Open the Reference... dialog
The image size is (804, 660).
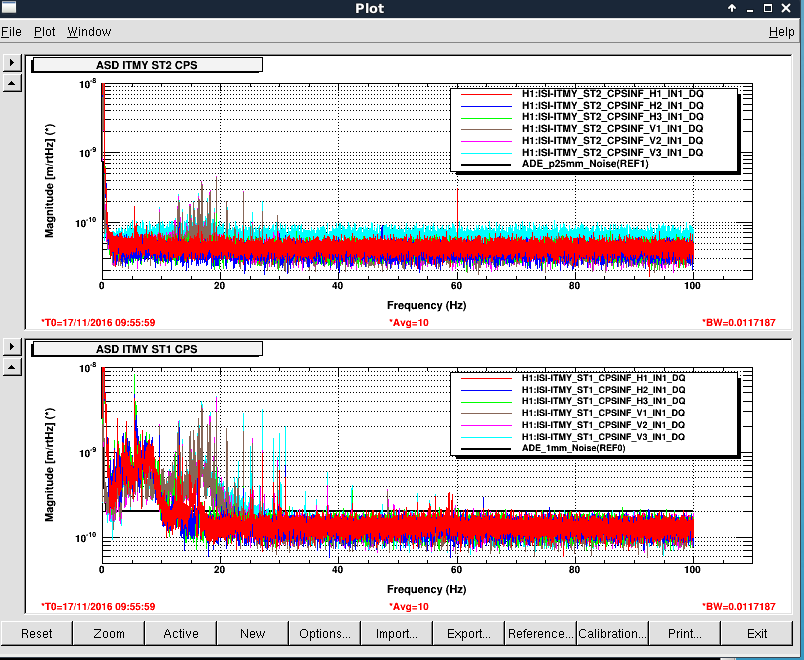click(541, 633)
